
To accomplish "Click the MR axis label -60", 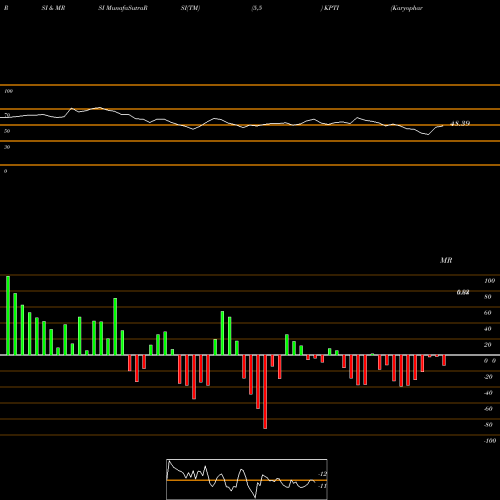I will click(x=488, y=409).
